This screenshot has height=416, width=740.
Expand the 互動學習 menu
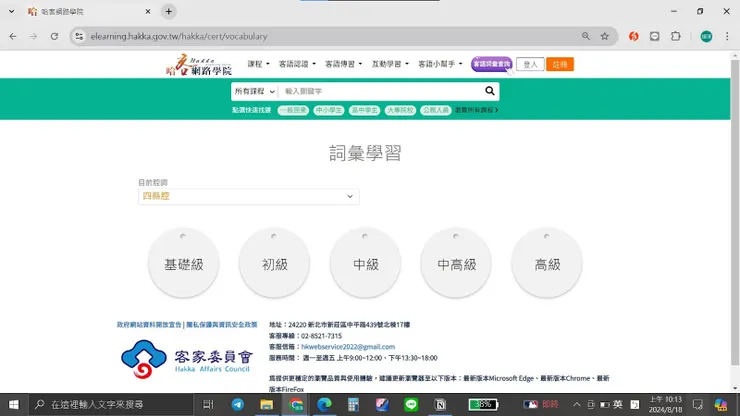tap(390, 64)
